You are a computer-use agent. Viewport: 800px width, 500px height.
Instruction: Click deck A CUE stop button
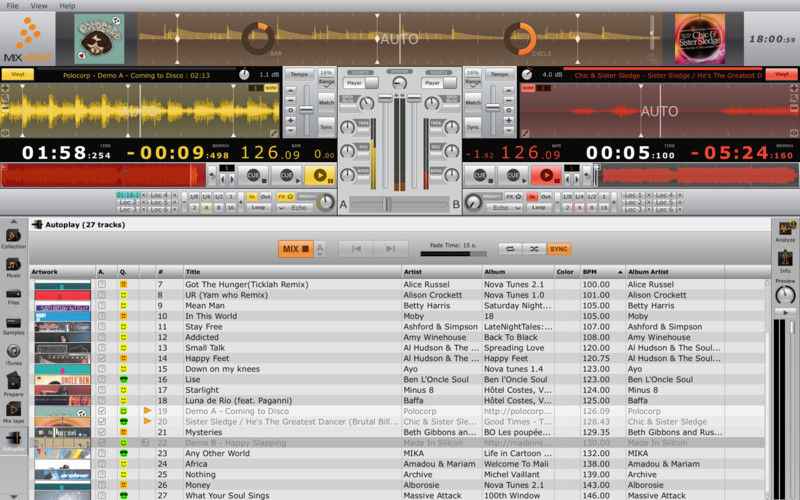(254, 176)
